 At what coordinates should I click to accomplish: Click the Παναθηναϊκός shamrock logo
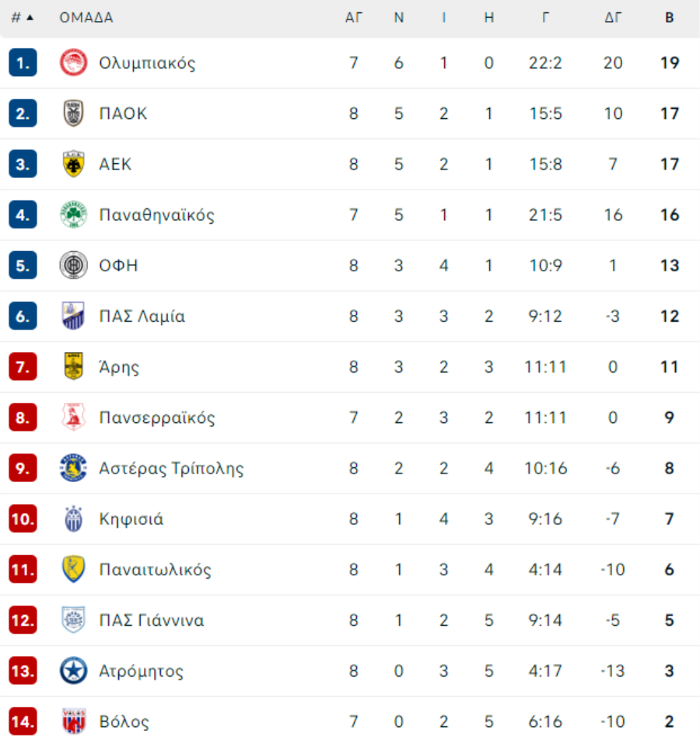[73, 215]
